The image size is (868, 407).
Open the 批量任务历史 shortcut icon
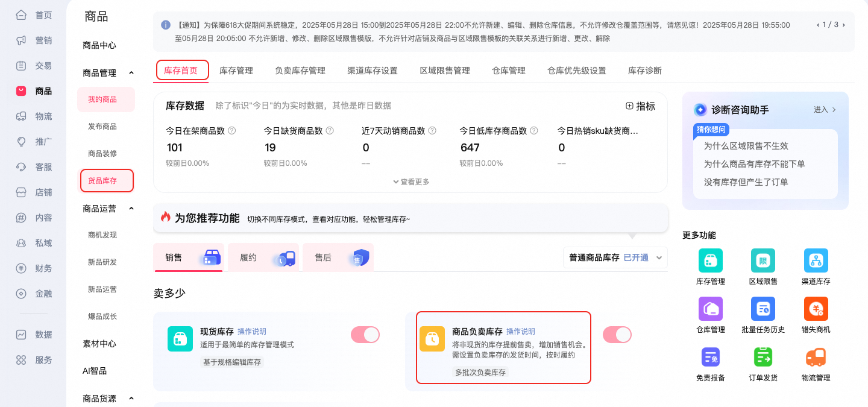(763, 309)
